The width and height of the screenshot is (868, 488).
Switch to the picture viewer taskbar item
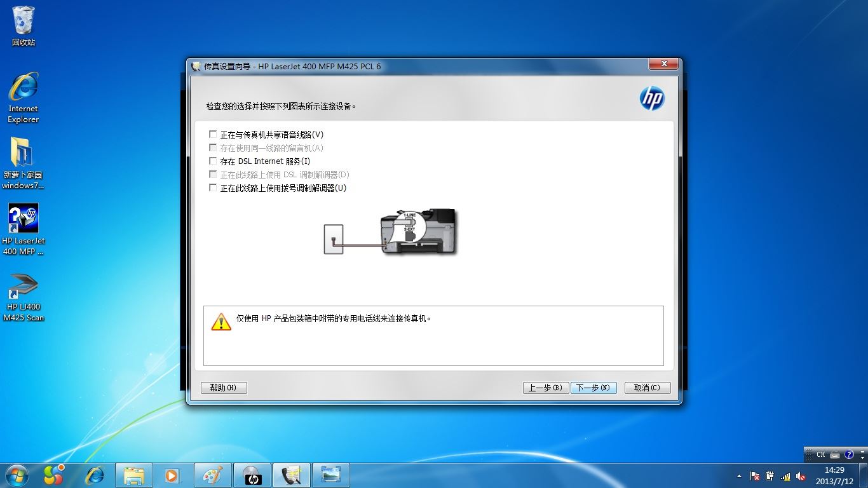[331, 475]
